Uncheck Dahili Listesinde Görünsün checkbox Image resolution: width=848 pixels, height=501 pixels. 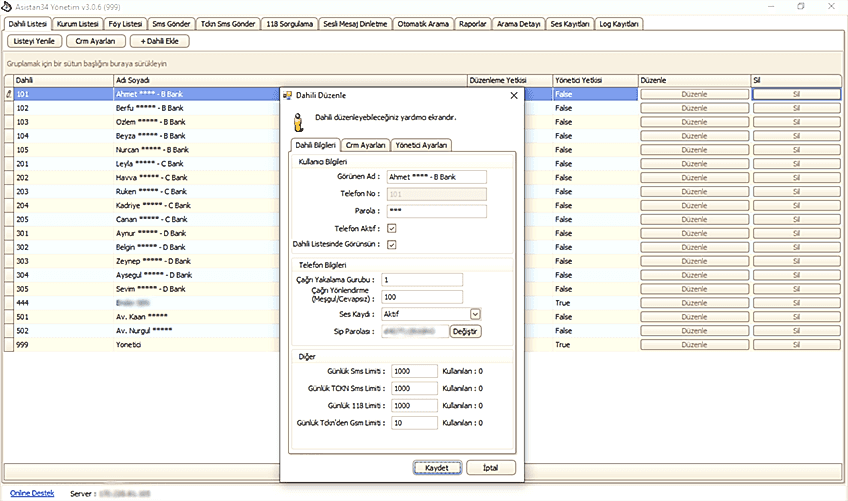pyautogui.click(x=392, y=244)
